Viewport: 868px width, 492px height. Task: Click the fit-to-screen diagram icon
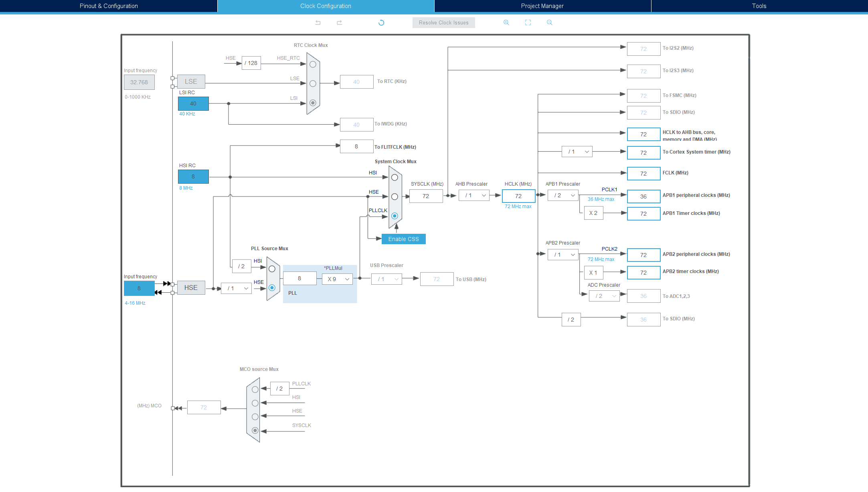(x=528, y=22)
